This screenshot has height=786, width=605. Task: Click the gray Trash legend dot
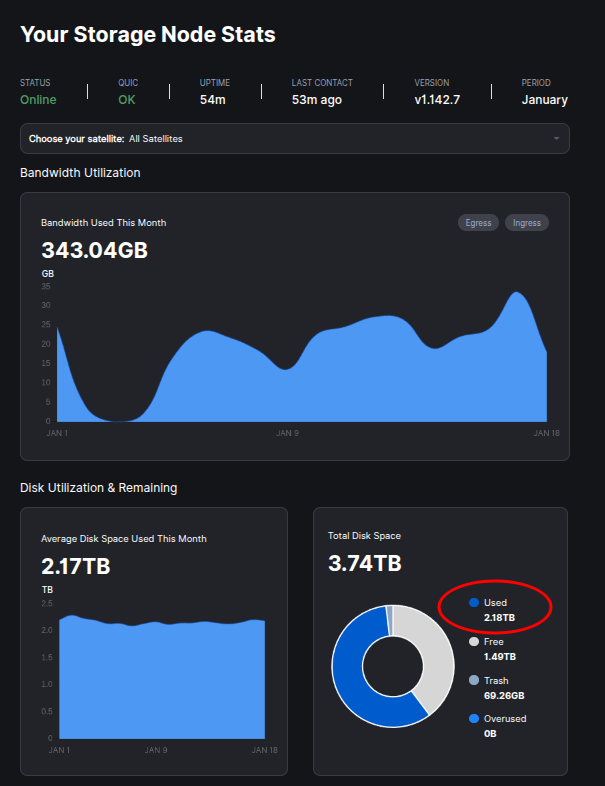[474, 680]
